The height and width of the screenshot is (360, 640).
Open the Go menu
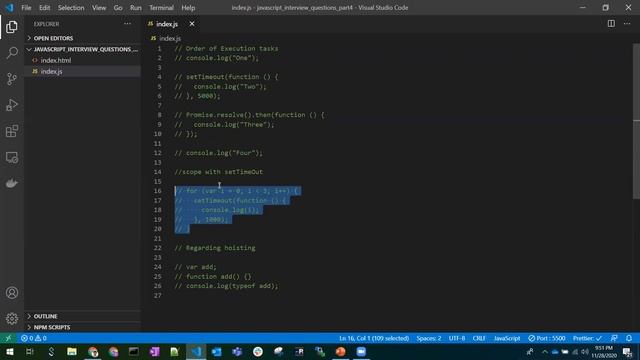coord(118,7)
